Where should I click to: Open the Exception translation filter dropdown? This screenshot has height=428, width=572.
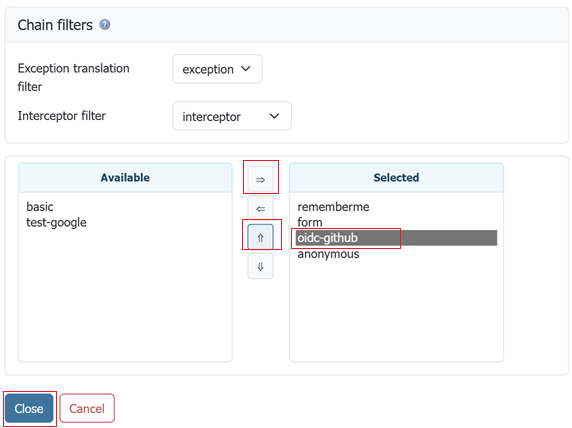point(217,69)
